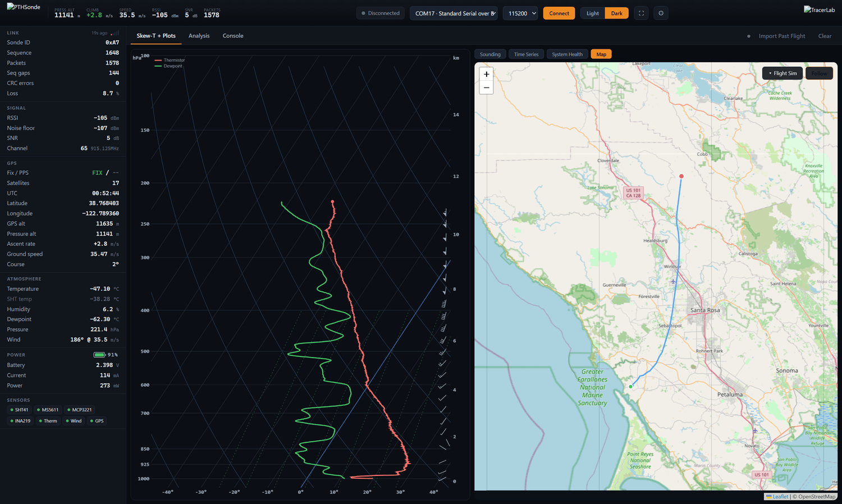Switch to Light theme
The height and width of the screenshot is (504, 842).
point(592,13)
